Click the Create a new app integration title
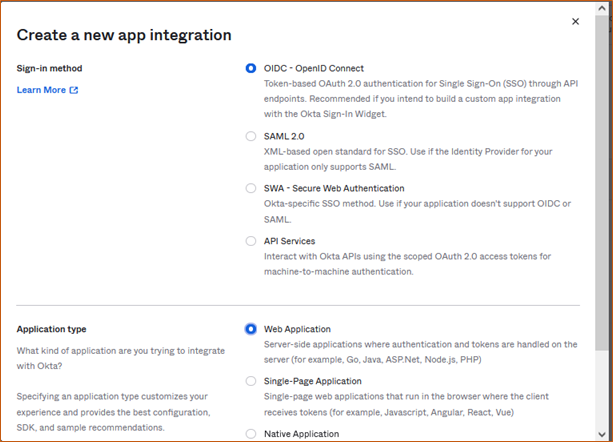613x442 pixels. [124, 35]
